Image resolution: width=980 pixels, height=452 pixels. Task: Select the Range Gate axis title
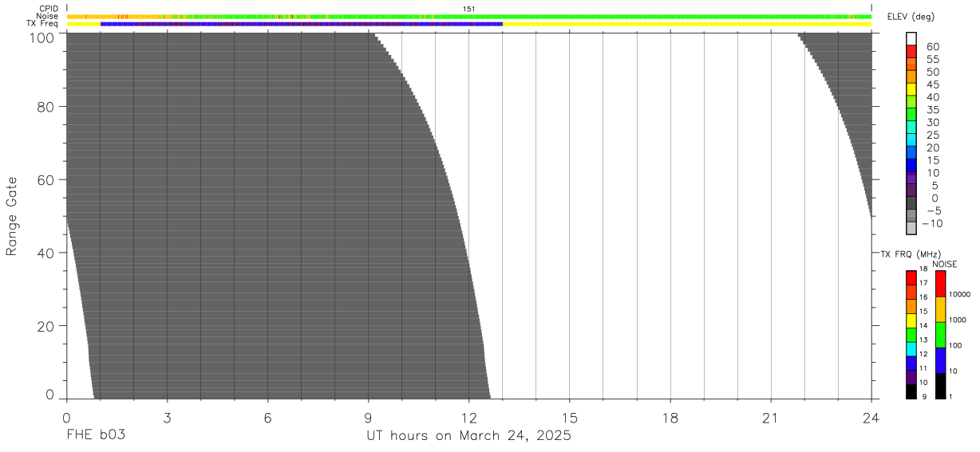[x=12, y=217]
